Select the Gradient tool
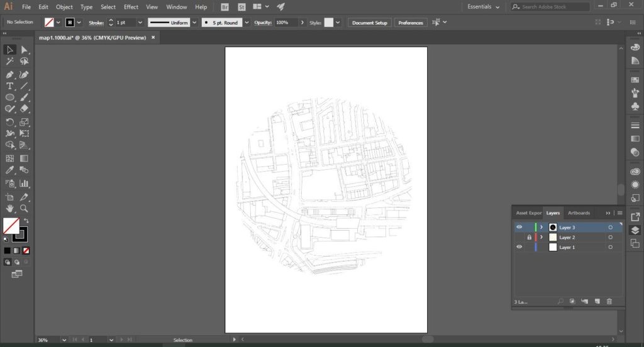 [x=25, y=158]
